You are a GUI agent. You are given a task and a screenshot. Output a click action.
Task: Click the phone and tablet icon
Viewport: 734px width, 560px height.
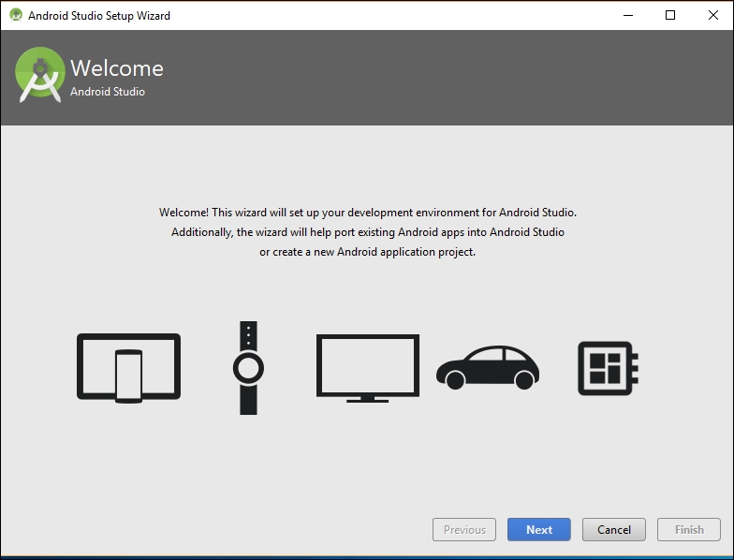[129, 368]
